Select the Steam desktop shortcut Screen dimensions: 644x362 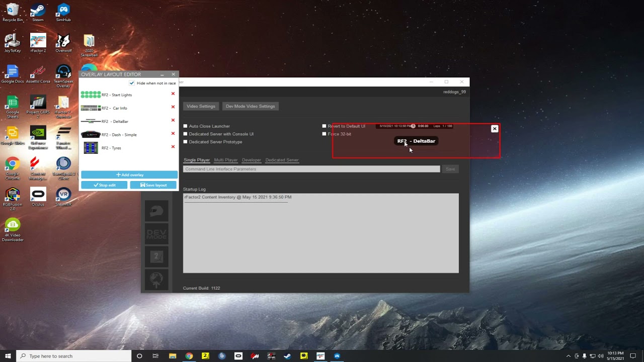pyautogui.click(x=38, y=13)
